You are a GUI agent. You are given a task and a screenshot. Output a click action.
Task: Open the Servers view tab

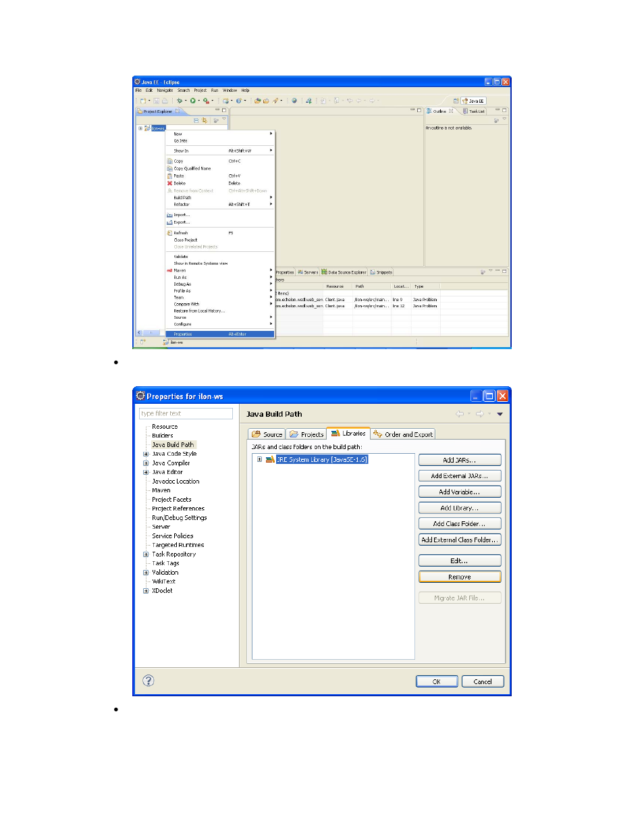(308, 272)
